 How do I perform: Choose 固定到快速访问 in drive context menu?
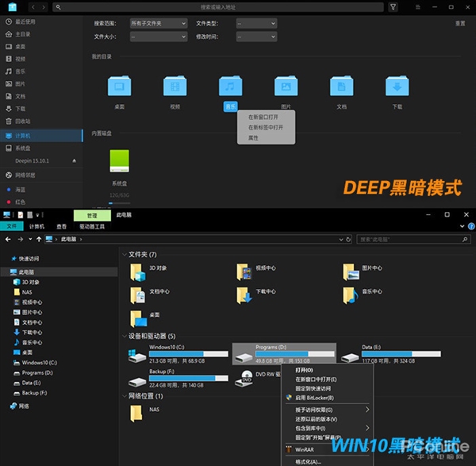(313, 388)
